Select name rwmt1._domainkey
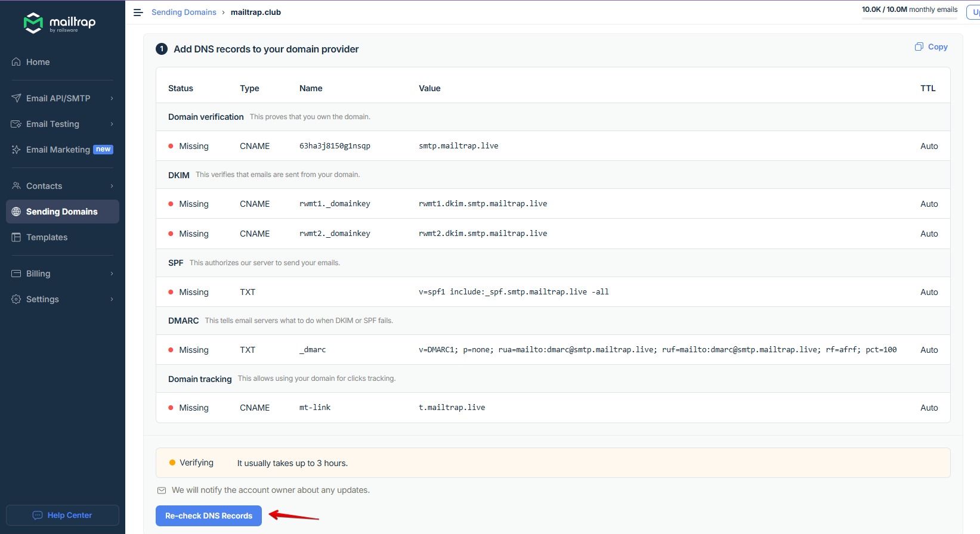Viewport: 980px width, 534px height. point(335,204)
